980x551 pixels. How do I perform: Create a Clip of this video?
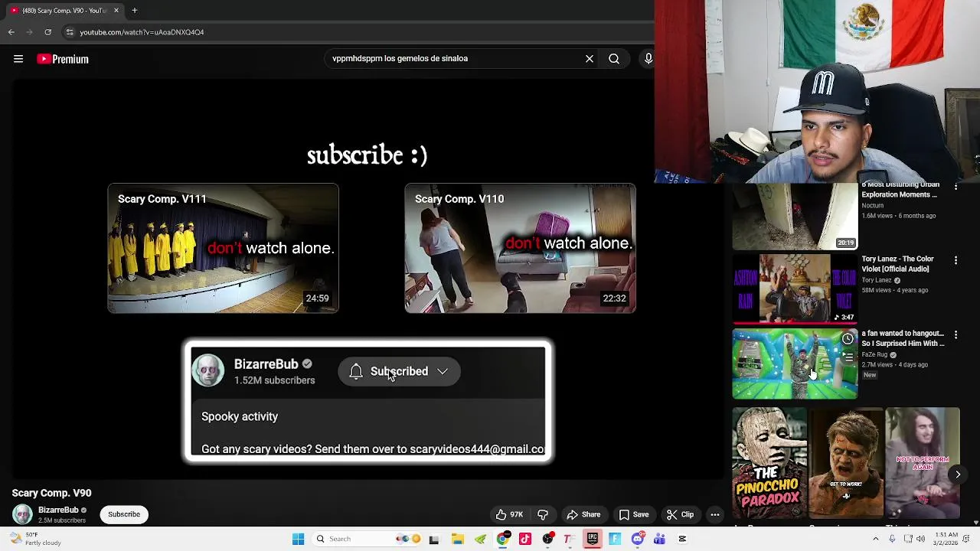tap(680, 514)
